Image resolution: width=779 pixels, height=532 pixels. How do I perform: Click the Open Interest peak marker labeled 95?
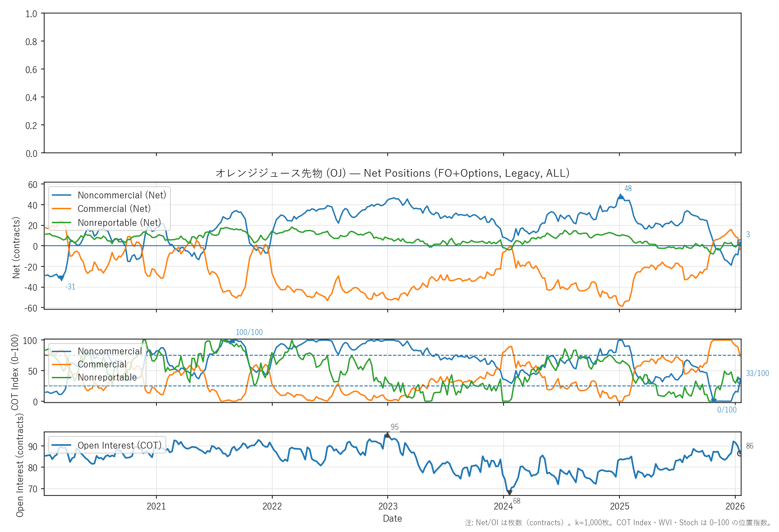pyautogui.click(x=387, y=435)
